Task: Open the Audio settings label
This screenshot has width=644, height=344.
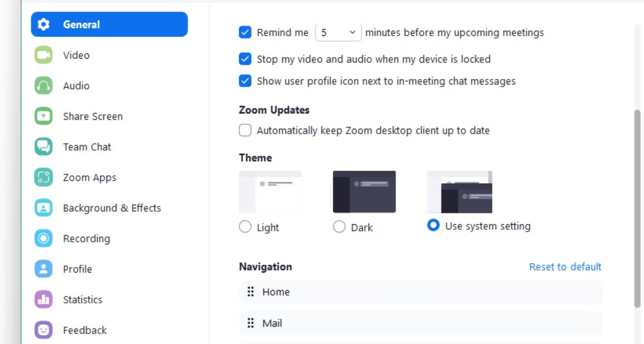Action: click(x=76, y=86)
